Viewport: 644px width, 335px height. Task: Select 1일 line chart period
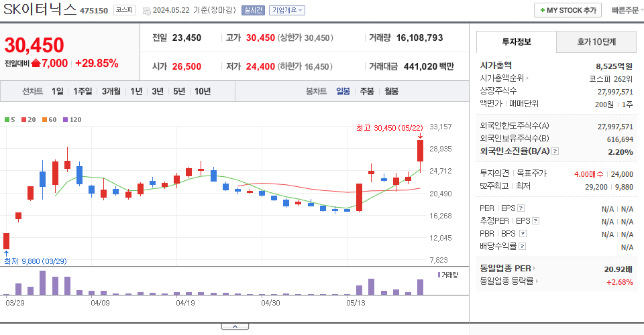pos(58,91)
